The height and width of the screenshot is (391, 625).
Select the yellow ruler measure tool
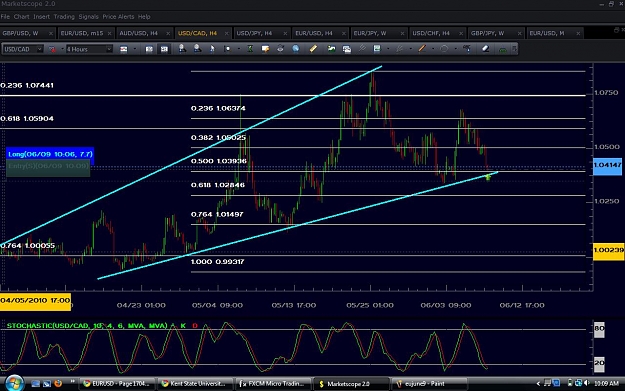click(313, 49)
